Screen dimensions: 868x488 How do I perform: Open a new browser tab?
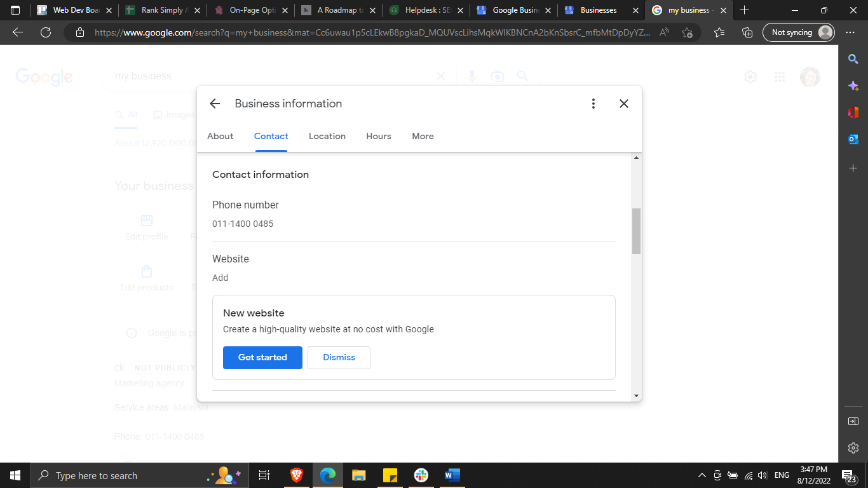745,10
